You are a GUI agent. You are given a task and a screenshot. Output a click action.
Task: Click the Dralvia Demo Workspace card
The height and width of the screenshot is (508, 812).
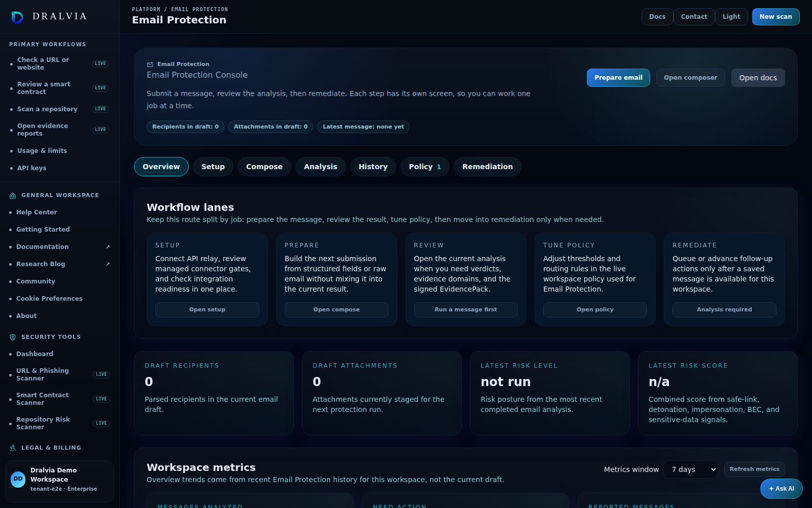click(x=59, y=482)
